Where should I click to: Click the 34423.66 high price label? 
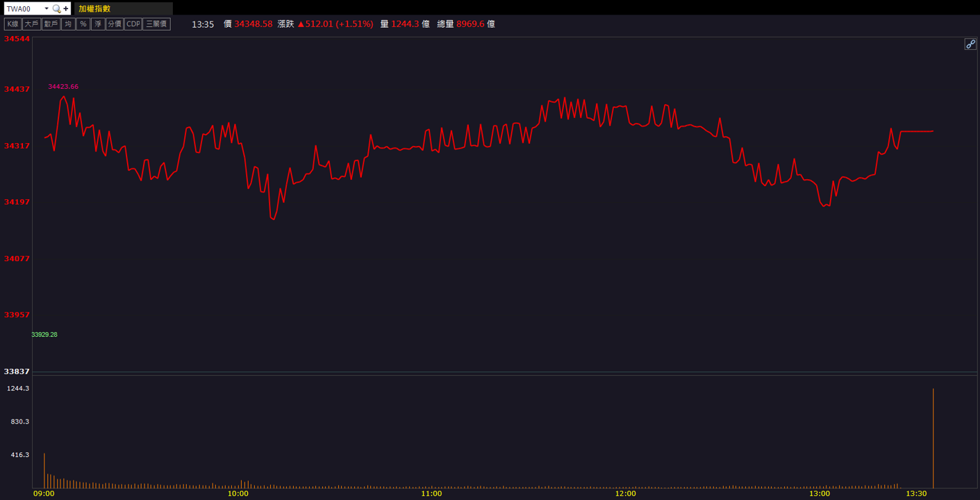coord(63,87)
